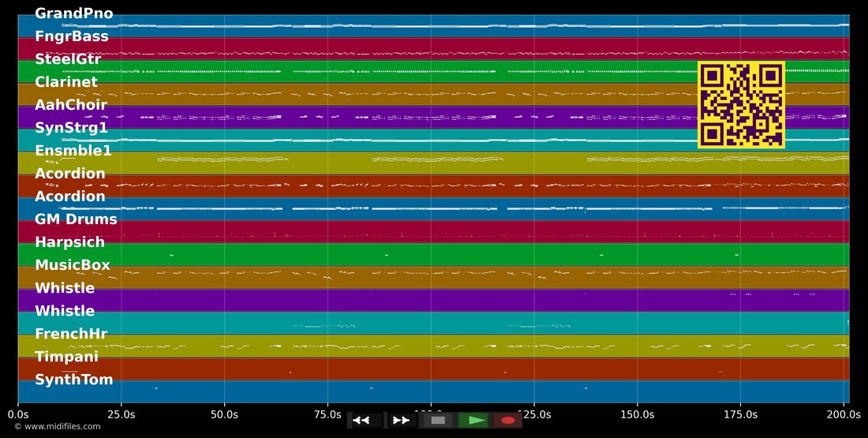Viewport: 868px width, 438px height.
Task: Open the www.midifiles.com link
Action: [58, 426]
